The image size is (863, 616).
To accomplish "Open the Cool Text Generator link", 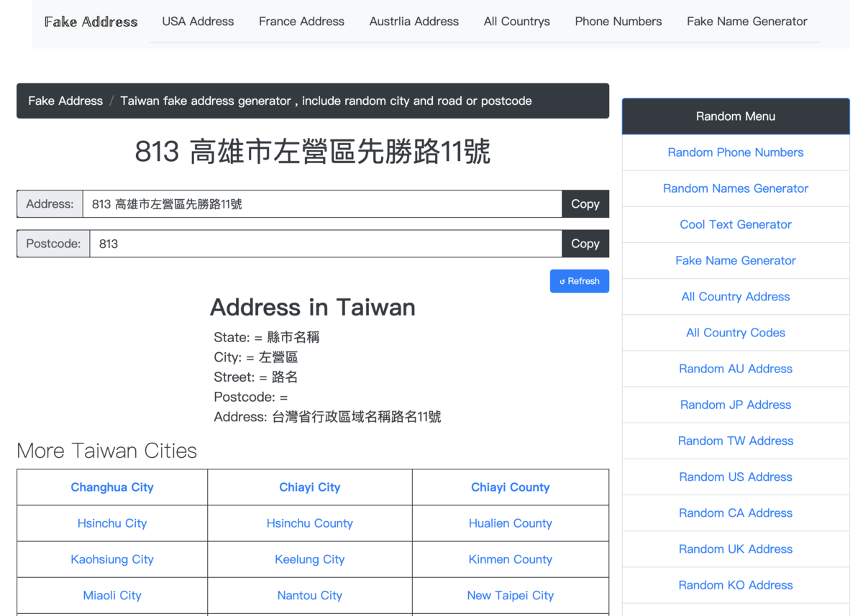I will [736, 224].
